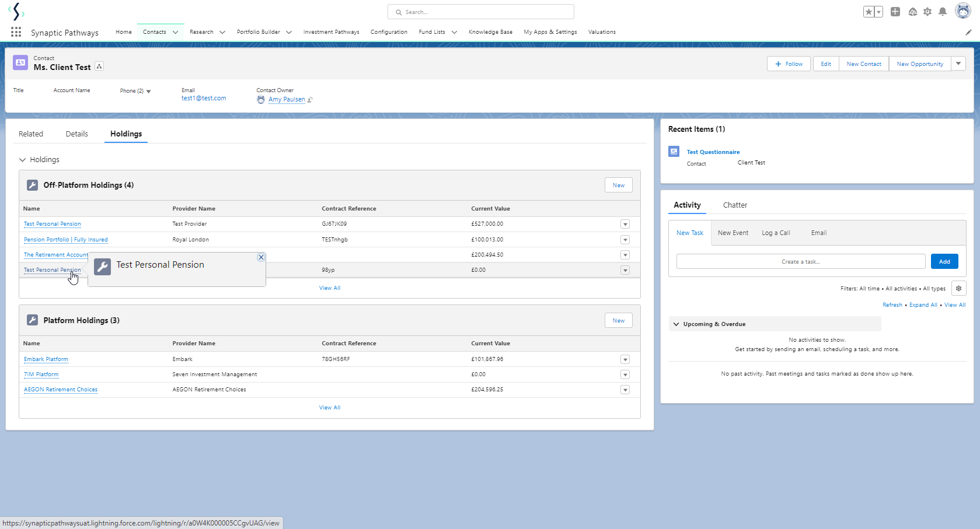Click the Follow button
Screen dimensions: 980x529
789,64
